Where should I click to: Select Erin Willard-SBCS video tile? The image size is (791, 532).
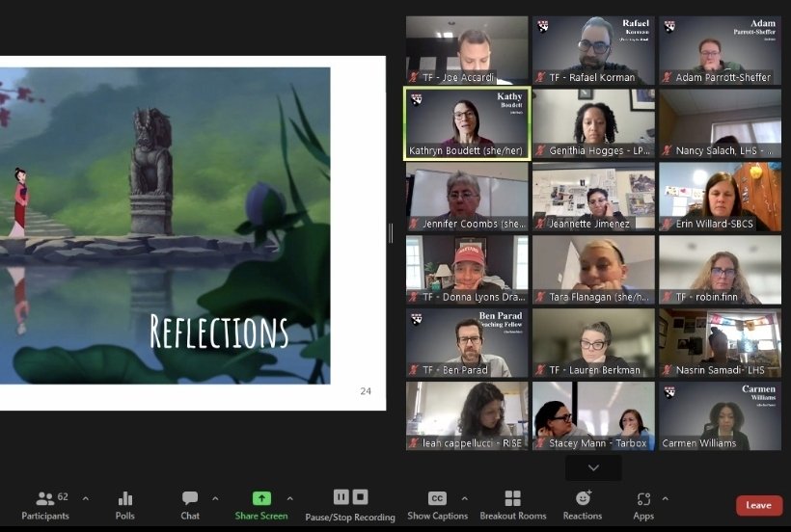click(x=721, y=197)
